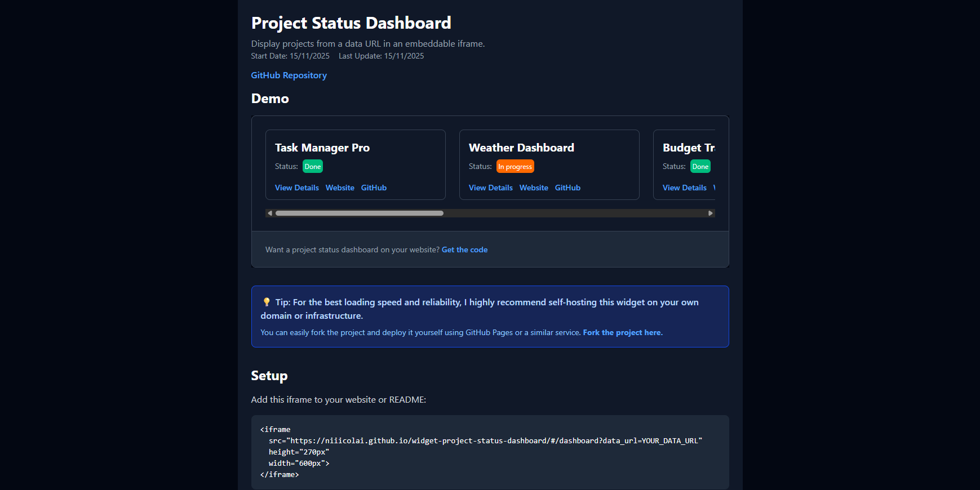Image resolution: width=980 pixels, height=490 pixels.
Task: Click the Done badge on Budget Tracker card
Action: click(700, 166)
